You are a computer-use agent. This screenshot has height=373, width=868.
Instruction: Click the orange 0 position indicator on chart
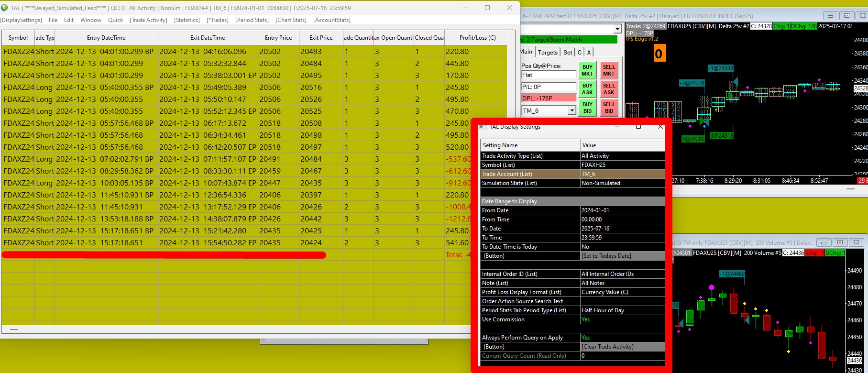pos(659,54)
